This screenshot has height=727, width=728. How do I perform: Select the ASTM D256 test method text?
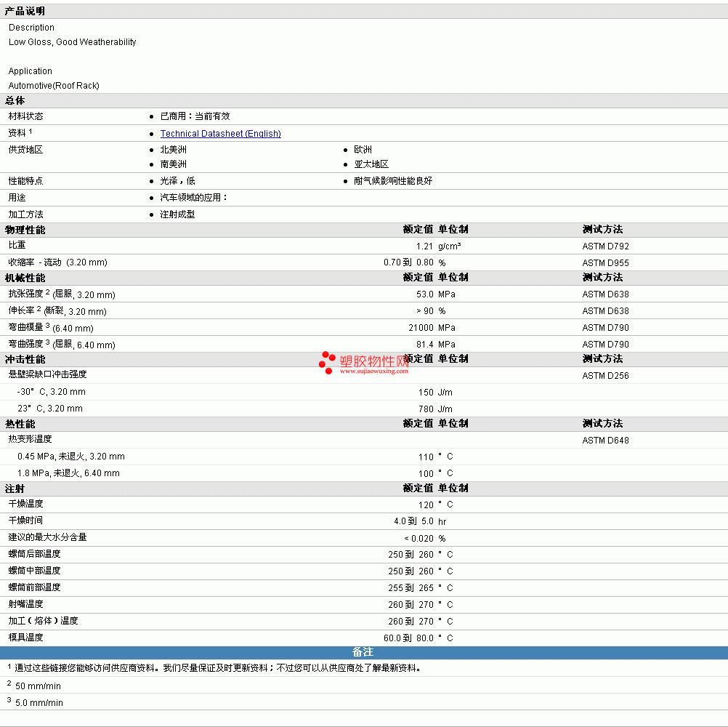pyautogui.click(x=605, y=376)
